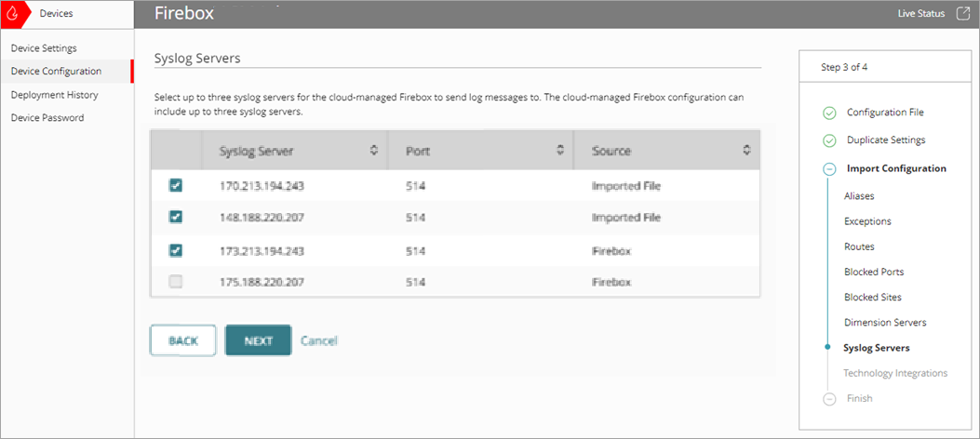Open Device Password page
Image resolution: width=980 pixels, height=439 pixels.
pos(47,117)
